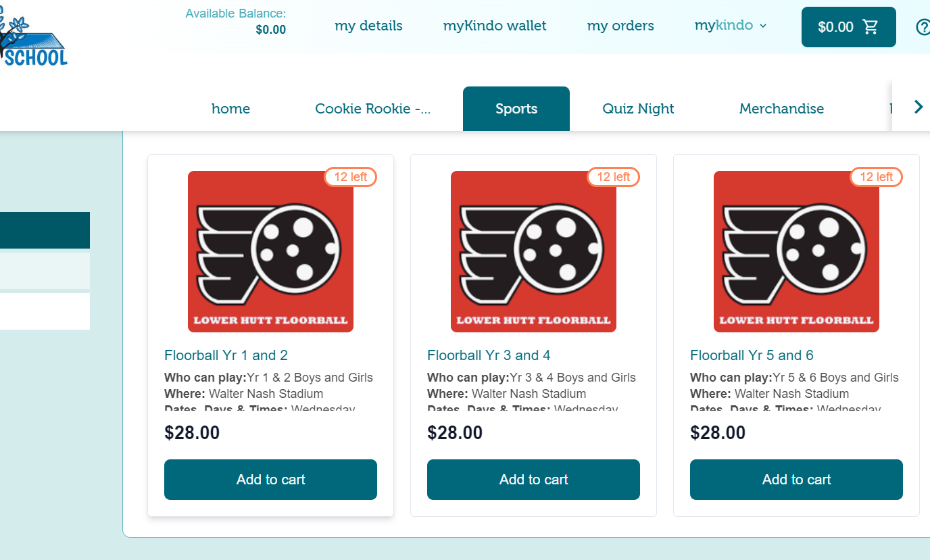
Task: Click the 12 left badge on Yr 5 and 6
Action: (x=876, y=177)
